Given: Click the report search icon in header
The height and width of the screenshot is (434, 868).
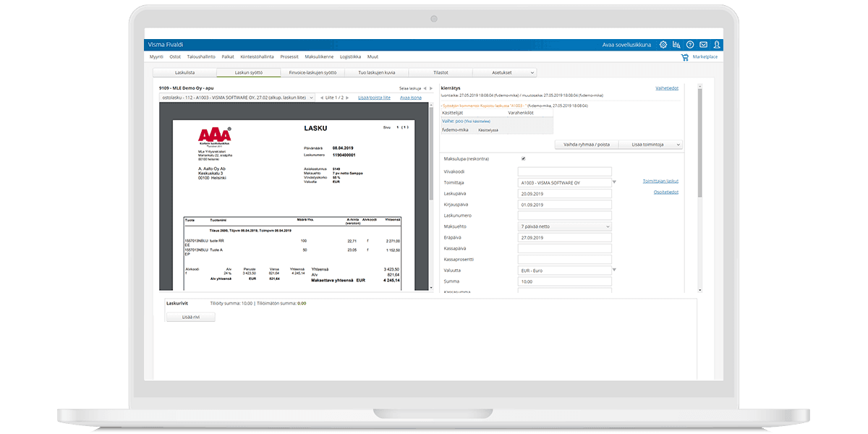Looking at the screenshot, I should tap(676, 45).
